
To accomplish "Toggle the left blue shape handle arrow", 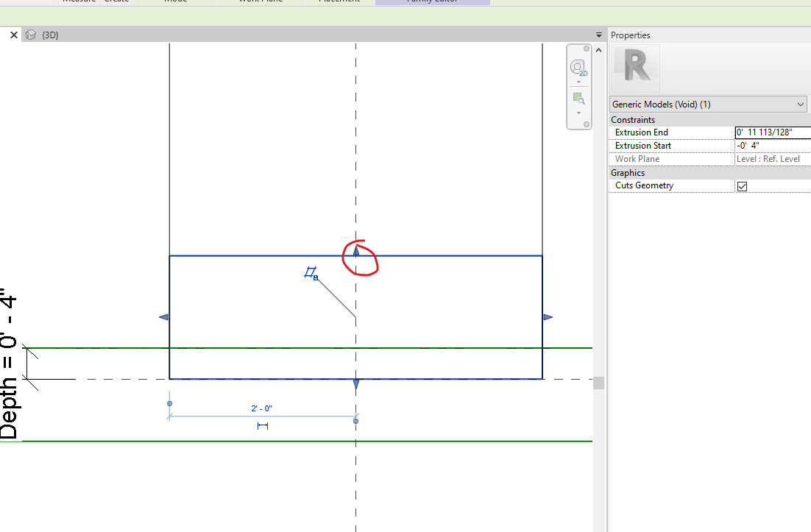I will pyautogui.click(x=163, y=317).
